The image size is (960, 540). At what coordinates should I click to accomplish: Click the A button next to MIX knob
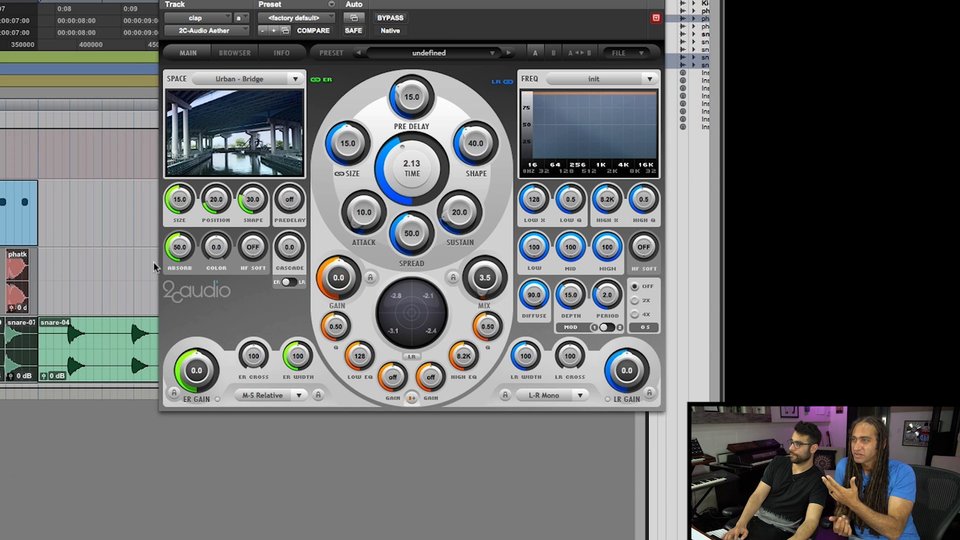(453, 277)
